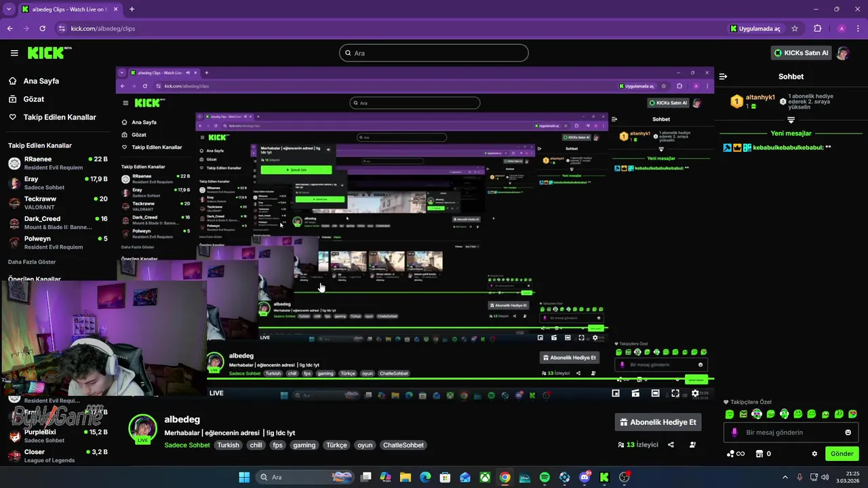Open a new browser tab

tap(132, 9)
